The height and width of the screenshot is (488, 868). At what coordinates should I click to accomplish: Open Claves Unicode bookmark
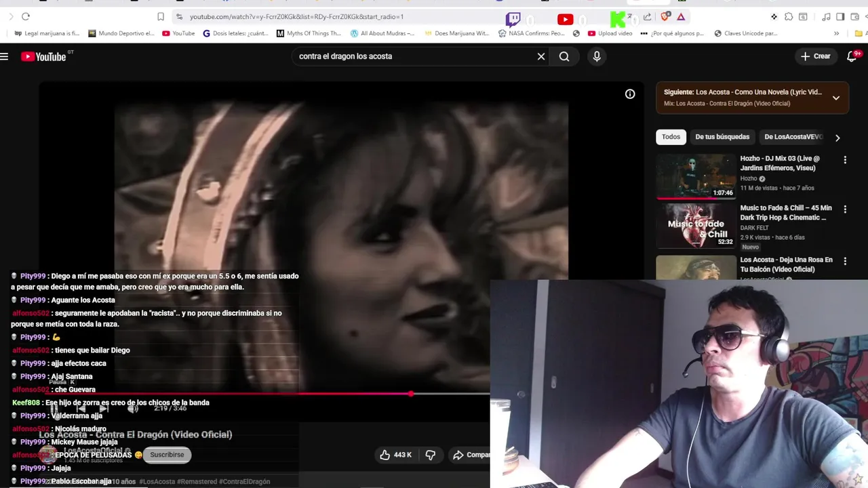pyautogui.click(x=746, y=33)
